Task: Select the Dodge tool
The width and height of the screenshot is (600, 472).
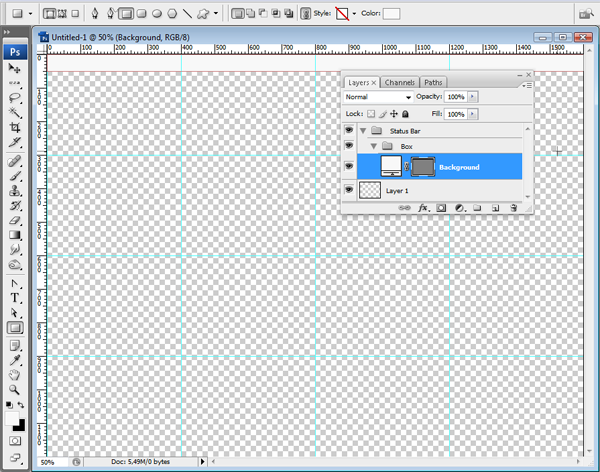Action: pos(15,265)
